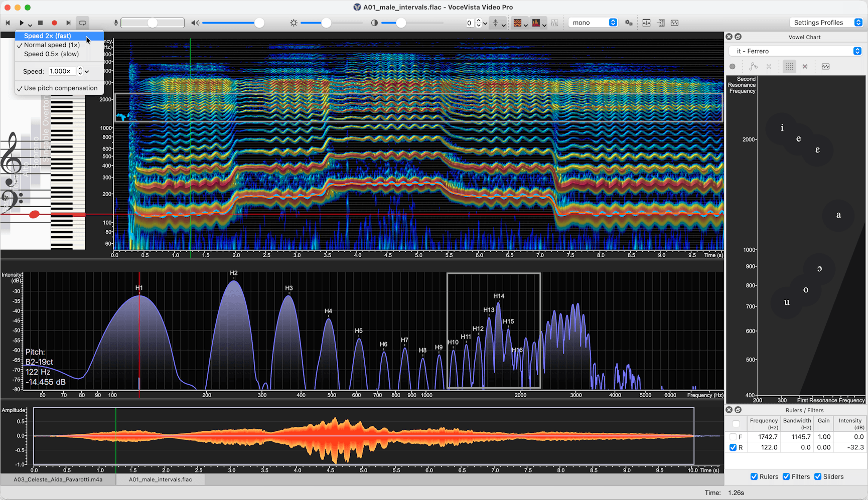Open the mono channel dropdown
Screen dimensions: 868x500
tap(593, 23)
